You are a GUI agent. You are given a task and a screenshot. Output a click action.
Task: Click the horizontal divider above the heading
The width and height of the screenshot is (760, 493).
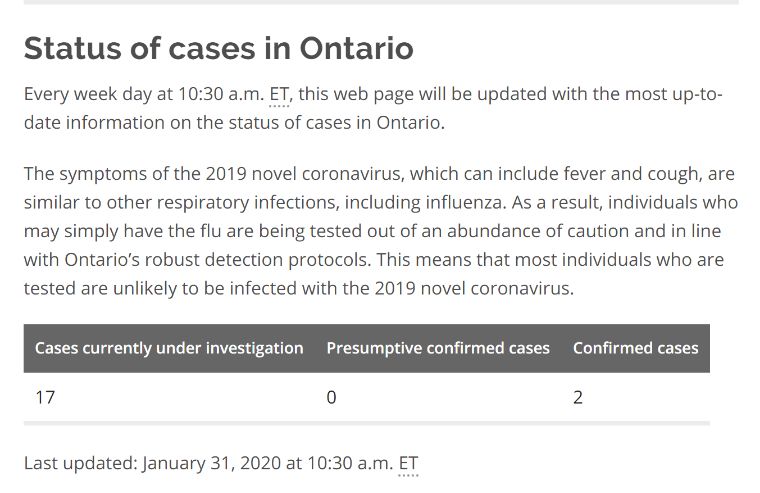tap(381, 2)
